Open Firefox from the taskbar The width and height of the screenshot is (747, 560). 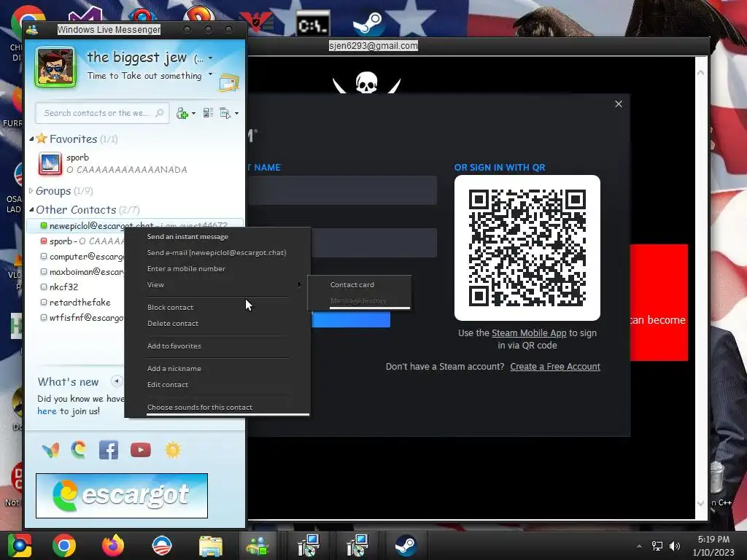(113, 545)
